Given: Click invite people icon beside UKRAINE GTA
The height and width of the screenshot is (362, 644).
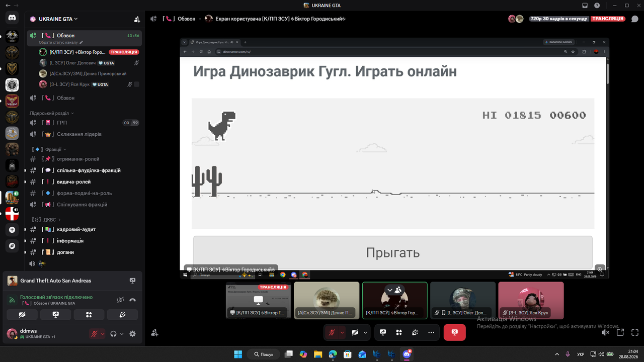Looking at the screenshot, I should [137, 19].
